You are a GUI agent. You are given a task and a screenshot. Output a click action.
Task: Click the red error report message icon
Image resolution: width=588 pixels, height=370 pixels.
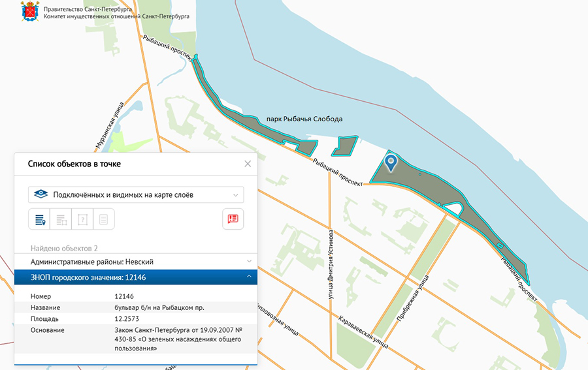pos(233,219)
